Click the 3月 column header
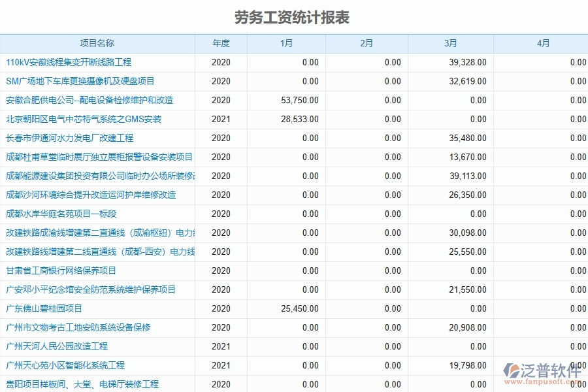The image size is (588, 392). click(449, 44)
